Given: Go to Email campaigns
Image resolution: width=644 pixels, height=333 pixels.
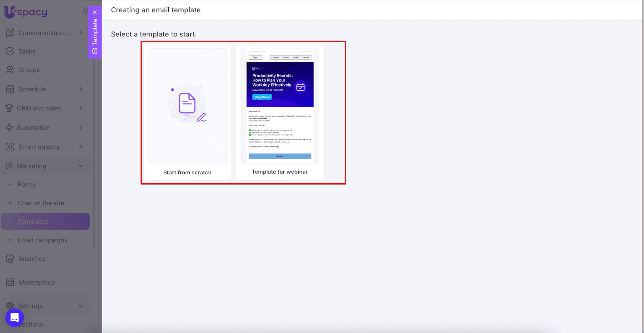Looking at the screenshot, I should (43, 240).
